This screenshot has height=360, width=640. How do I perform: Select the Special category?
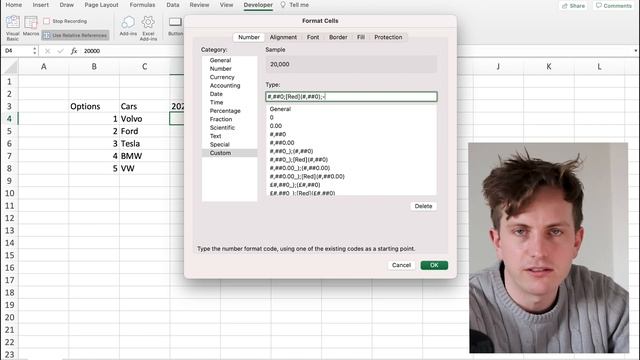229,144
